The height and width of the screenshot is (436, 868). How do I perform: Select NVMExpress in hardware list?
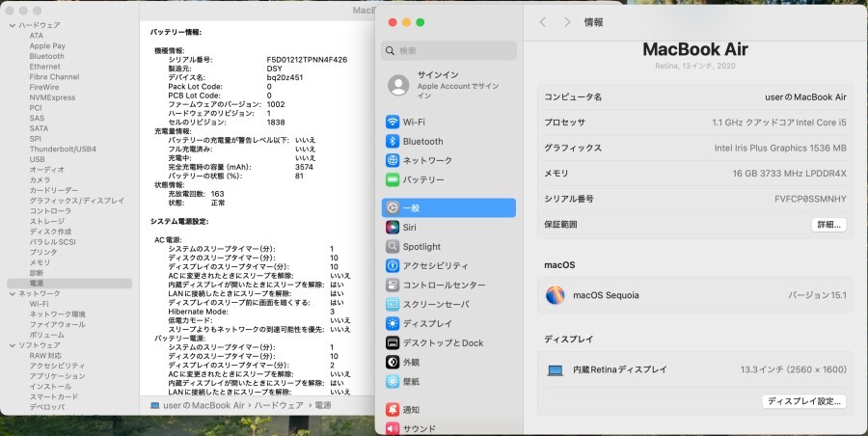coord(52,97)
